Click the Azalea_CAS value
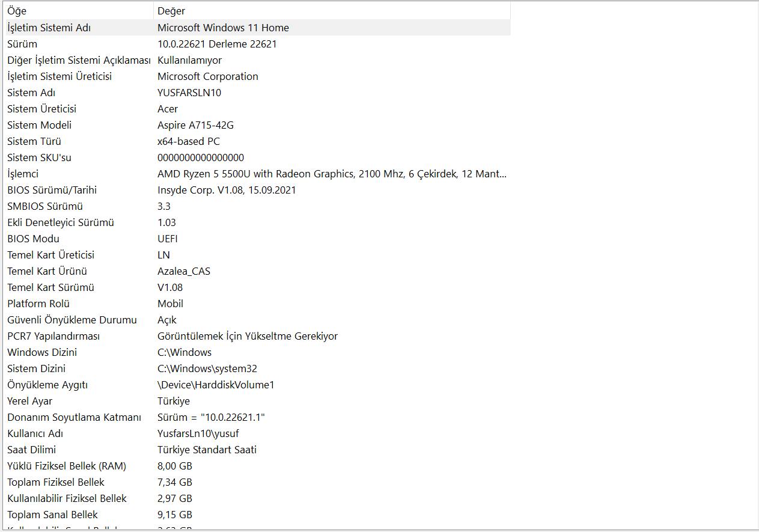 (x=184, y=271)
